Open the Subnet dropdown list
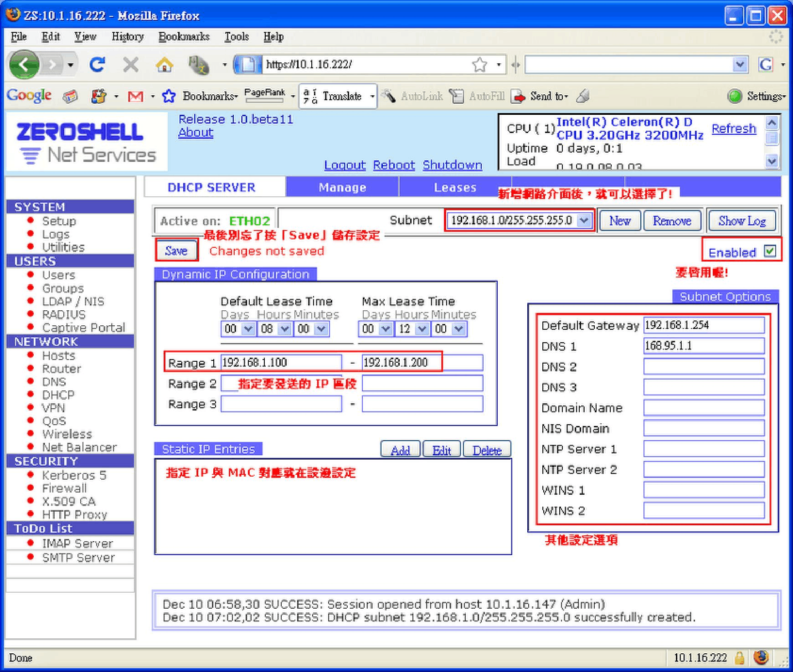 click(x=583, y=221)
